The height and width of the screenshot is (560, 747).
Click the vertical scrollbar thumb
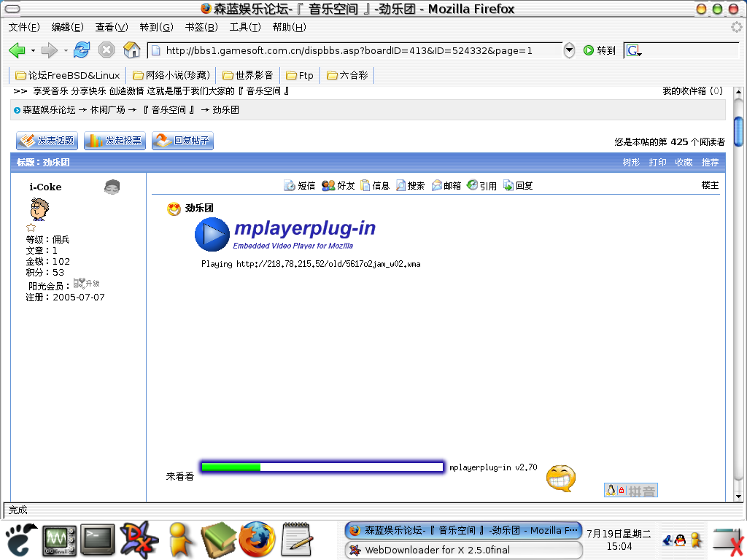[x=738, y=131]
